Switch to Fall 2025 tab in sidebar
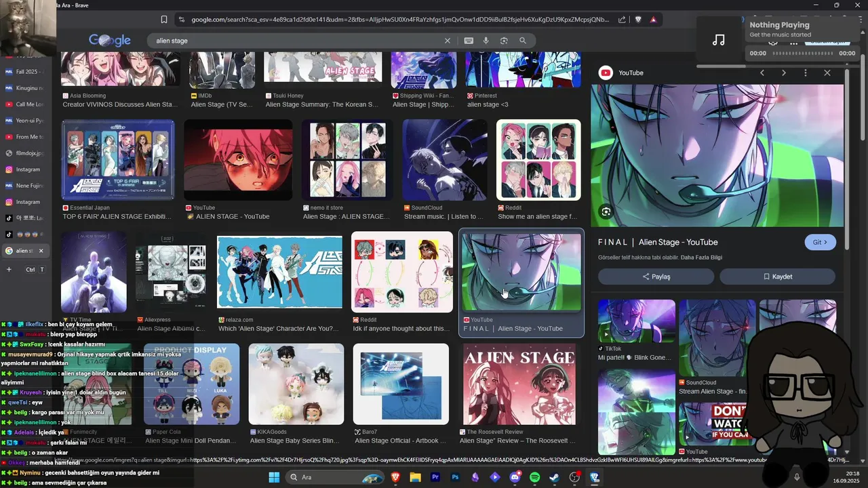 24,72
